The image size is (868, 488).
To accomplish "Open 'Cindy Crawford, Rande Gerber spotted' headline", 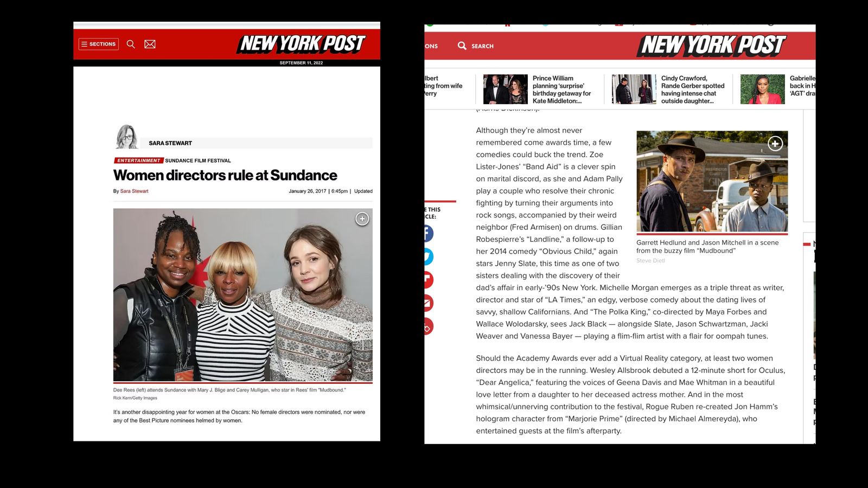I will pyautogui.click(x=693, y=89).
